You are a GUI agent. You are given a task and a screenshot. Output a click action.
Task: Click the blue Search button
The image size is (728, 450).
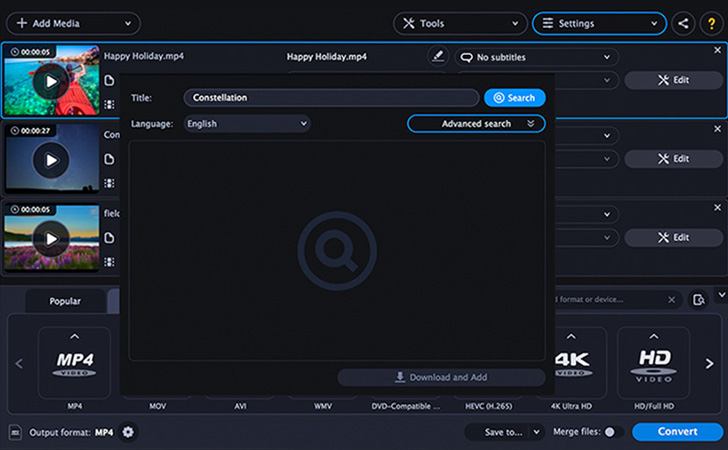[x=514, y=98]
